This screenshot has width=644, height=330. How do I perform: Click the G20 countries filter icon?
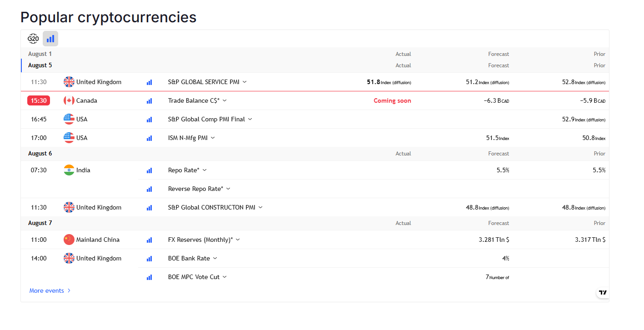[33, 39]
